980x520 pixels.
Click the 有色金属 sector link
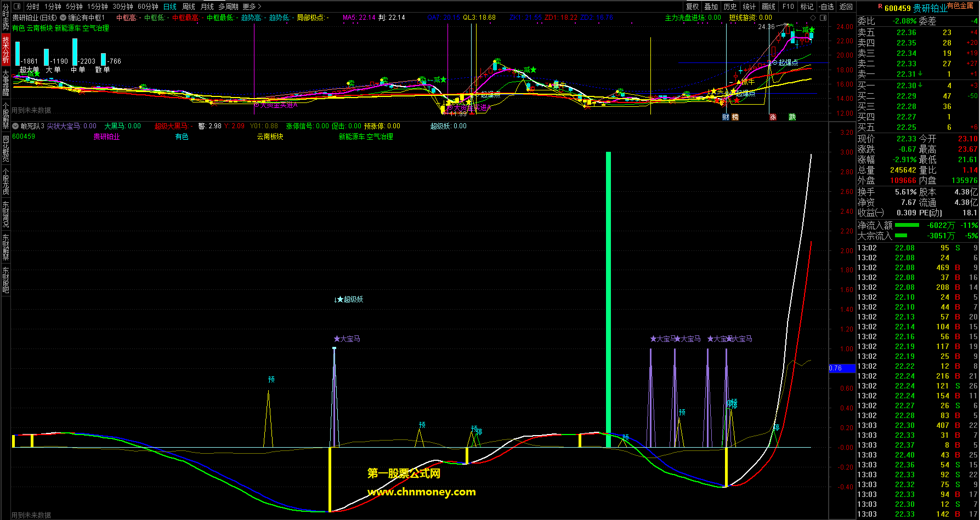(x=960, y=5)
